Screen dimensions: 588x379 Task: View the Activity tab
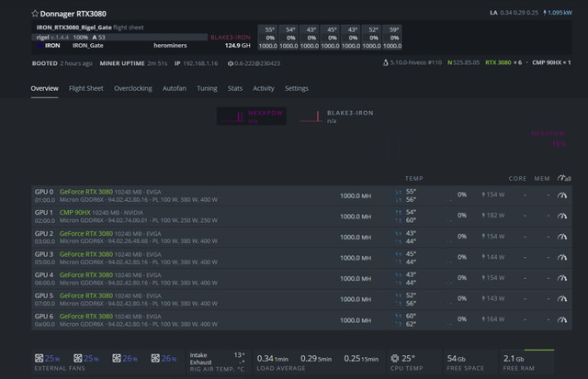pos(264,88)
